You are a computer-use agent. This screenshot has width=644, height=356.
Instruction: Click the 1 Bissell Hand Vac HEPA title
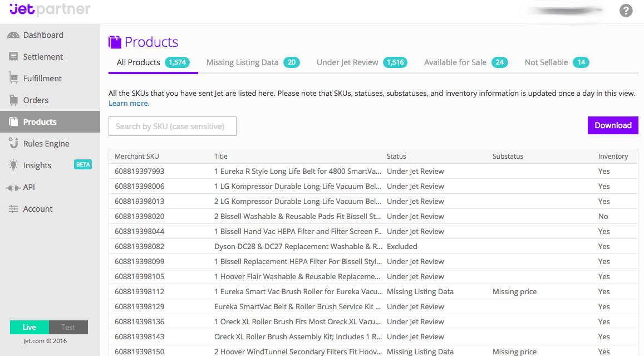pyautogui.click(x=298, y=231)
